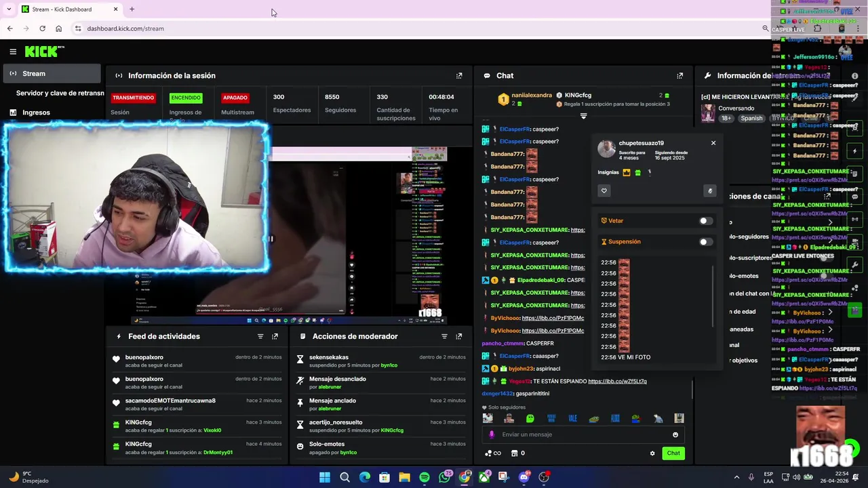The height and width of the screenshot is (488, 868).
Task: Open the Kick hamburger menu
Action: (13, 52)
